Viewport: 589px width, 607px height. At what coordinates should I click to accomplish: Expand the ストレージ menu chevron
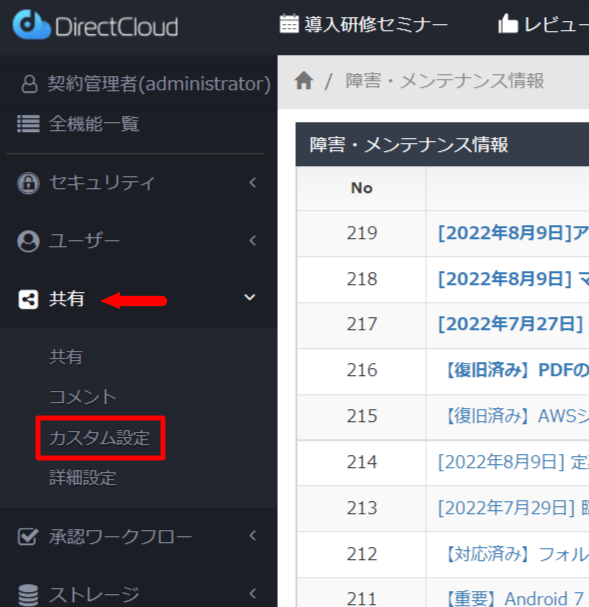(252, 593)
